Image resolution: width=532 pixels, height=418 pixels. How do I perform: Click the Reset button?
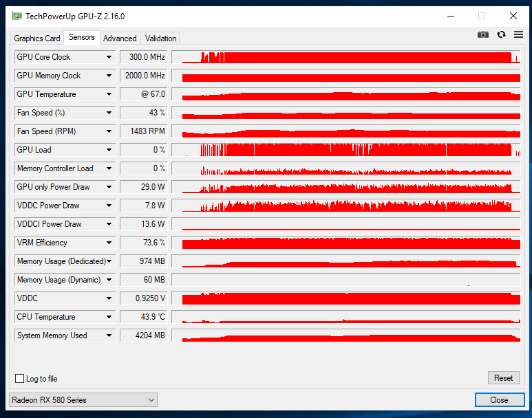tap(504, 378)
